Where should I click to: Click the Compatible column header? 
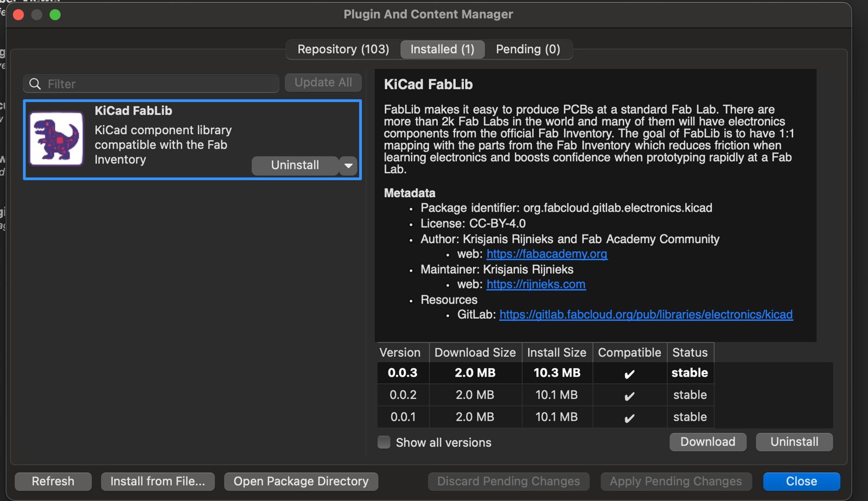pos(630,352)
